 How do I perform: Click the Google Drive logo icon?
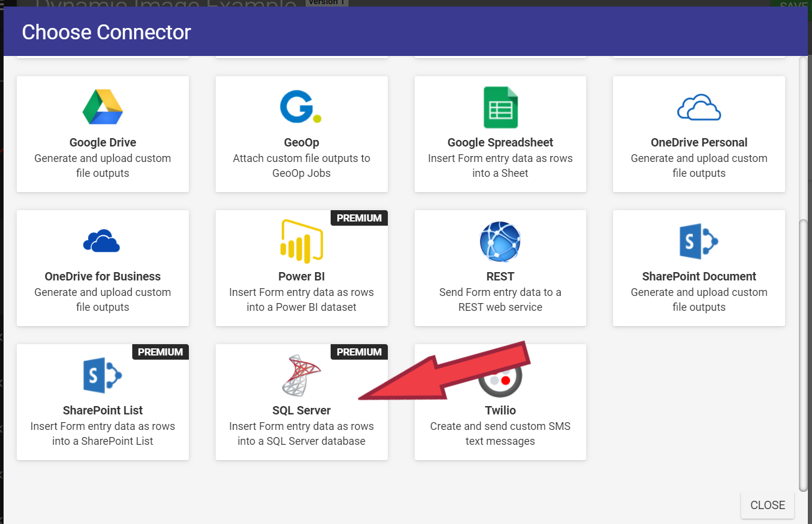102,107
